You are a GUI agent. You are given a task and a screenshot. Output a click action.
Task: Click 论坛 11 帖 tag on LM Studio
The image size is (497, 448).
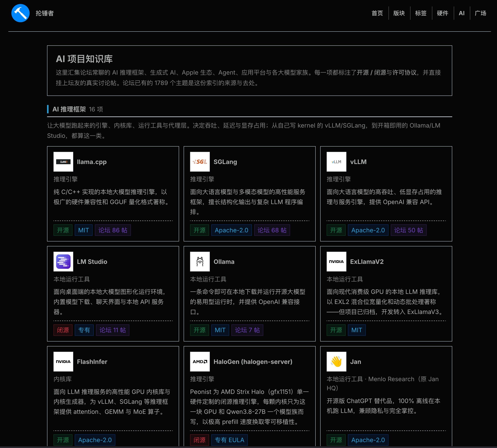[113, 330]
